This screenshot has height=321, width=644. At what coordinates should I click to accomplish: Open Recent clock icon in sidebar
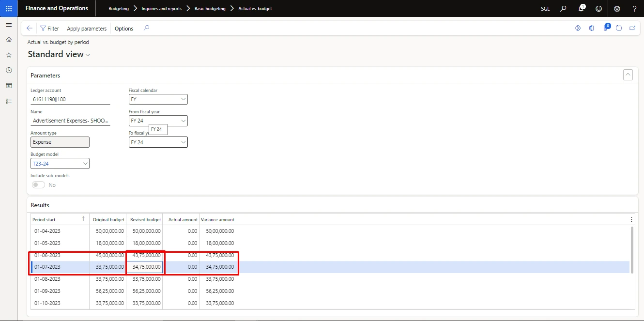(x=9, y=70)
